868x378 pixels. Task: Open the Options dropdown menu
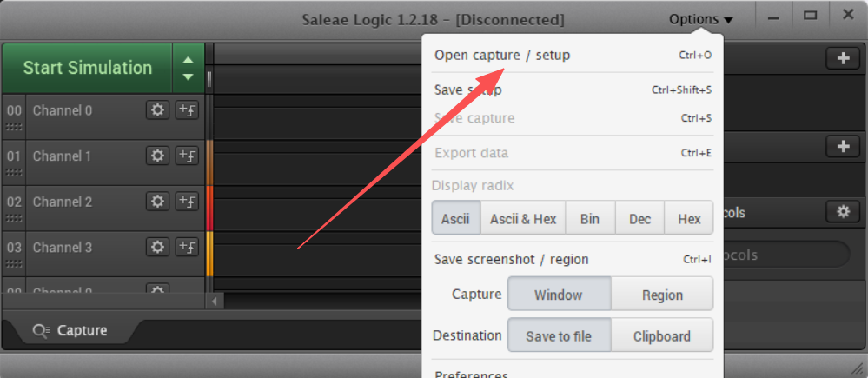700,19
